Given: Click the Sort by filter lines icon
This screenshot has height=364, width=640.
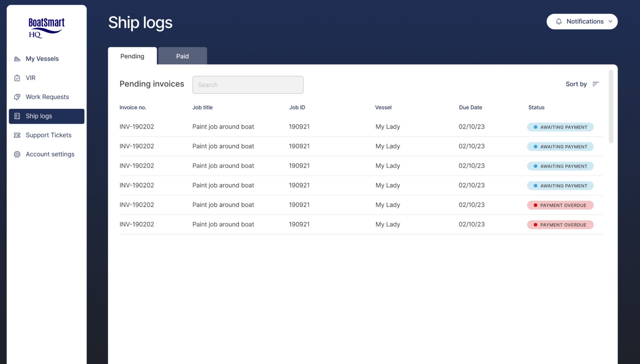Looking at the screenshot, I should [x=596, y=84].
